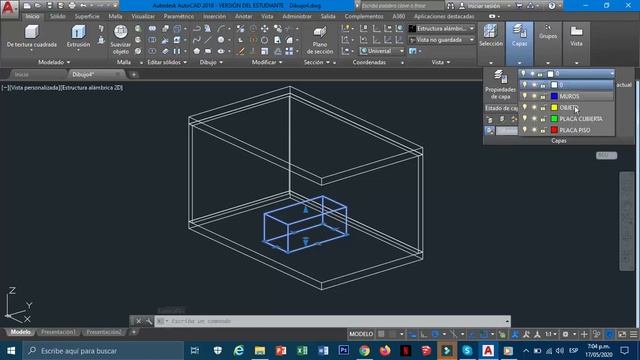The height and width of the screenshot is (360, 640).
Task: Toggle visibility bulb of PLACA CUBIERTA layer
Action: pyautogui.click(x=525, y=119)
